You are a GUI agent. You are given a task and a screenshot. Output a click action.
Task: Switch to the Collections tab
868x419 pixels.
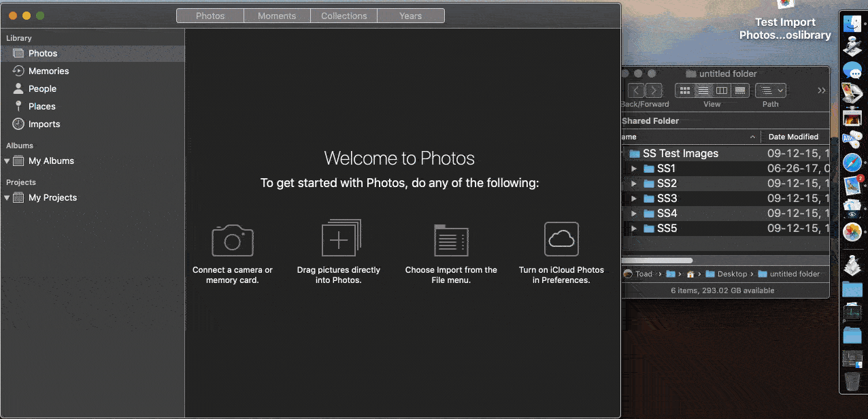pos(344,15)
